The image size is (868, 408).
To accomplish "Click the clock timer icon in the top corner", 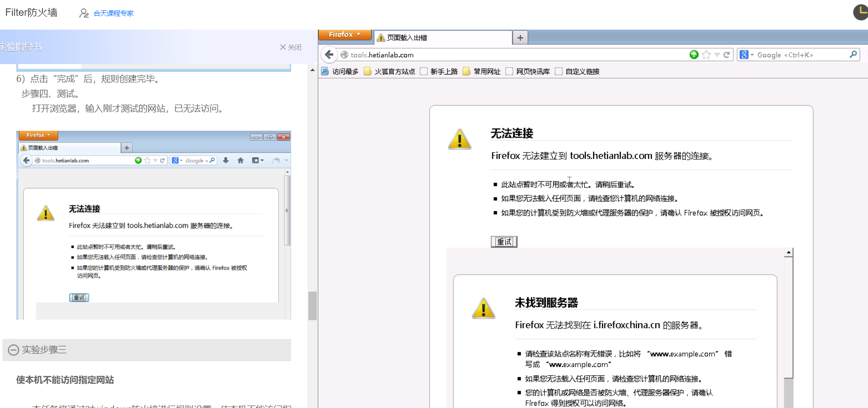I will tap(861, 12).
